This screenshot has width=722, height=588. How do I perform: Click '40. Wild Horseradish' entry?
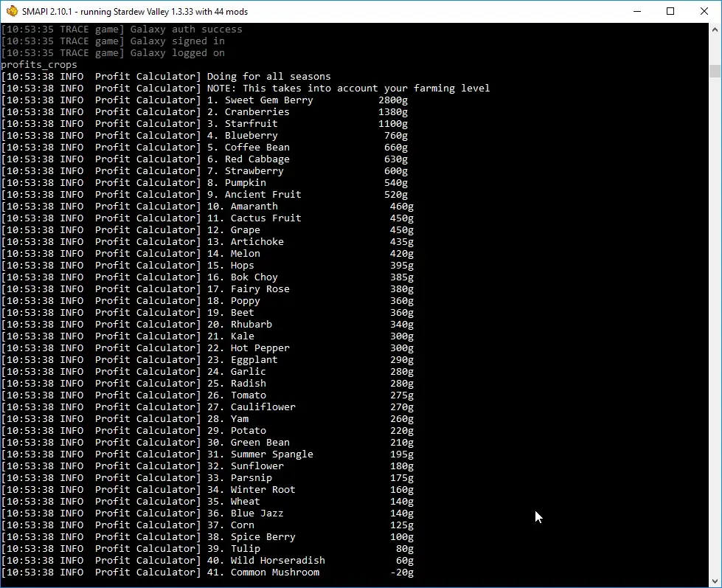click(266, 561)
